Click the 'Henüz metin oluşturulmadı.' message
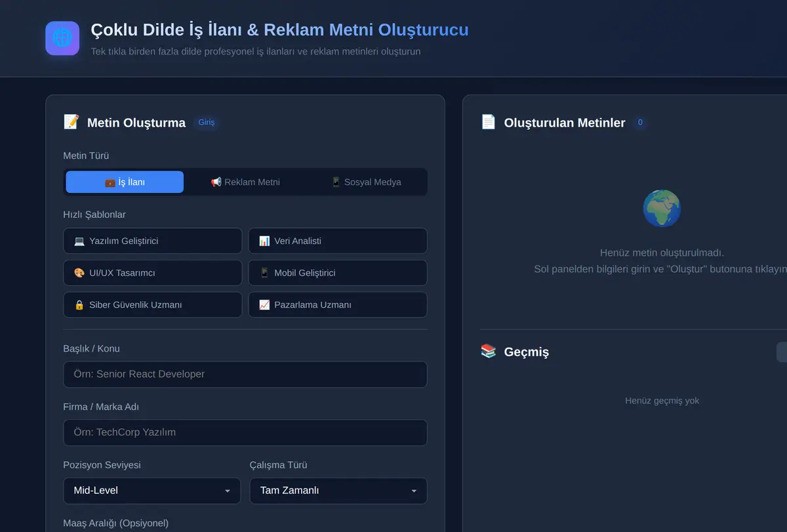Image resolution: width=787 pixels, height=532 pixels. point(662,253)
